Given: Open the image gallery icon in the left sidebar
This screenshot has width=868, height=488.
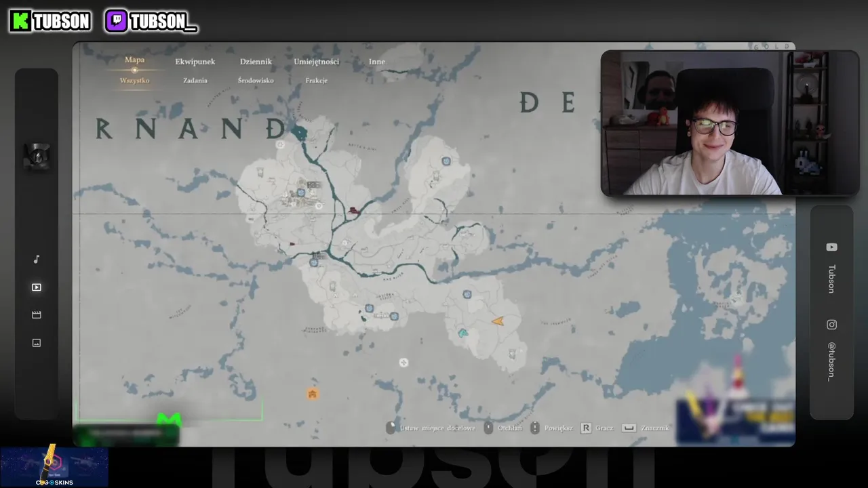Looking at the screenshot, I should point(37,343).
